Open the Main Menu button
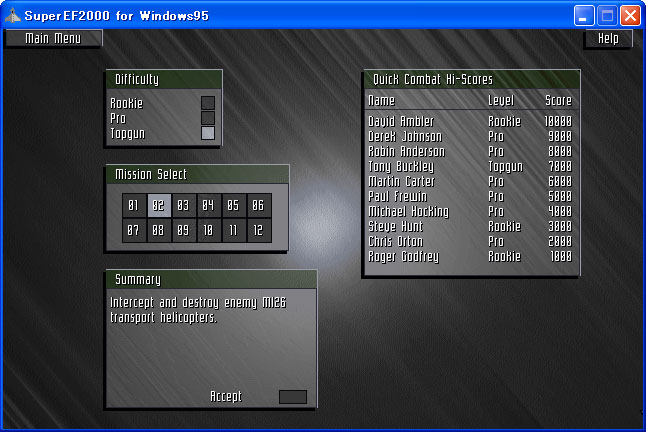646x432 pixels. click(x=53, y=38)
